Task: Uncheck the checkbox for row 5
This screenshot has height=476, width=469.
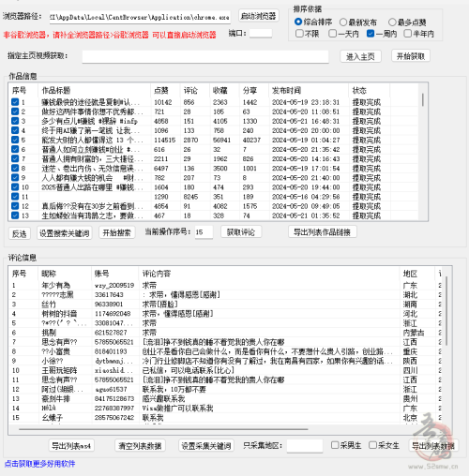Action: tap(15, 140)
